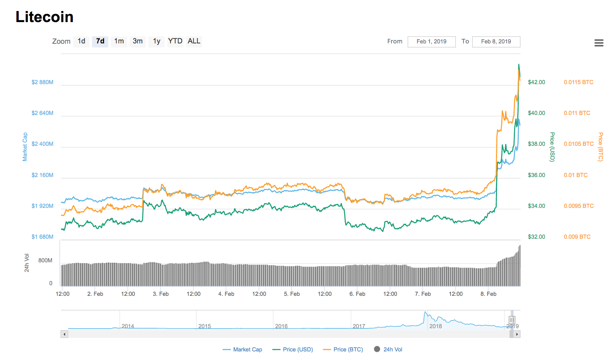Click the 24h Vol vertical axis title
This screenshot has height=364, width=616.
point(27,263)
